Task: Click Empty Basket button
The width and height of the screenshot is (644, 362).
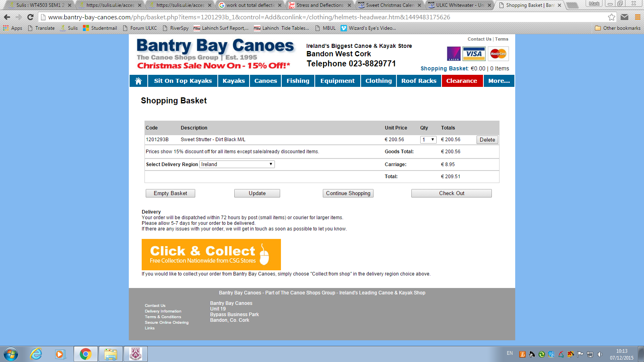Action: 170,193
